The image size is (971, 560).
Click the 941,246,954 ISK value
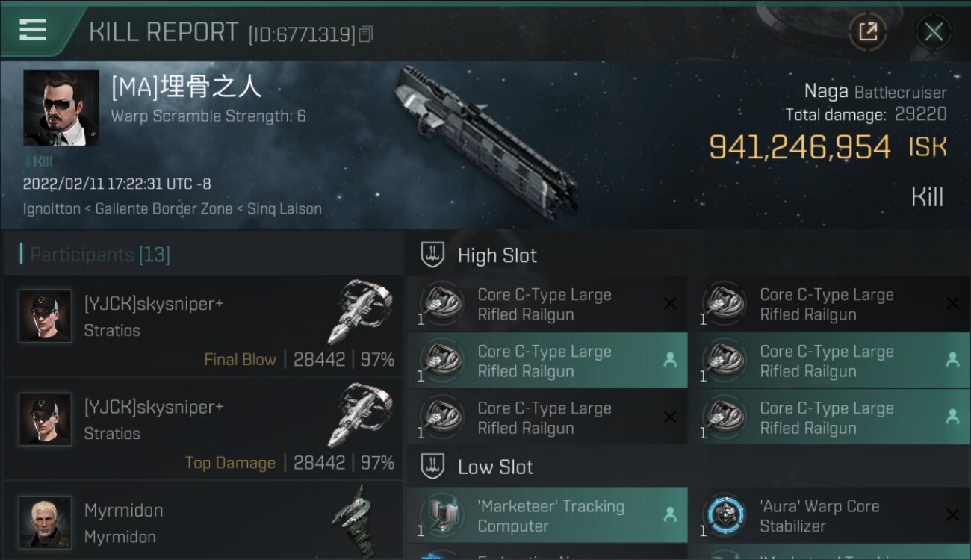coord(828,147)
